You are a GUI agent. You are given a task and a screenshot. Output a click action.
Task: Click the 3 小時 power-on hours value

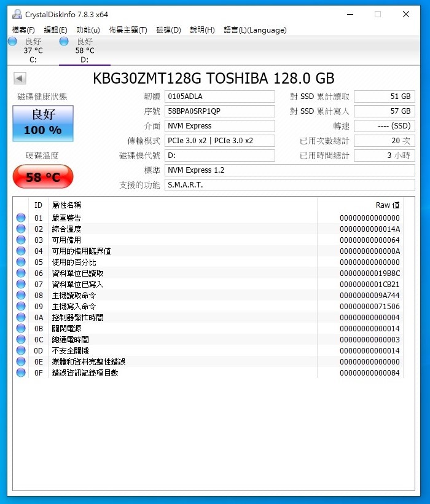(x=385, y=156)
